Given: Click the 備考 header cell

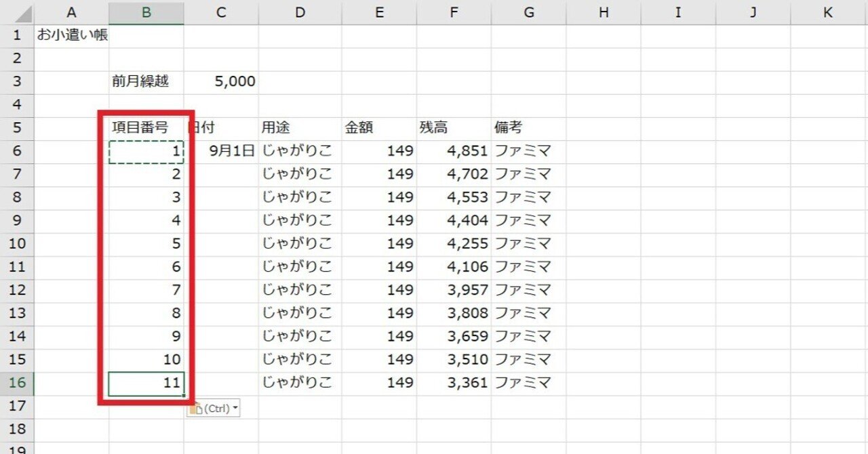Looking at the screenshot, I should coord(528,127).
